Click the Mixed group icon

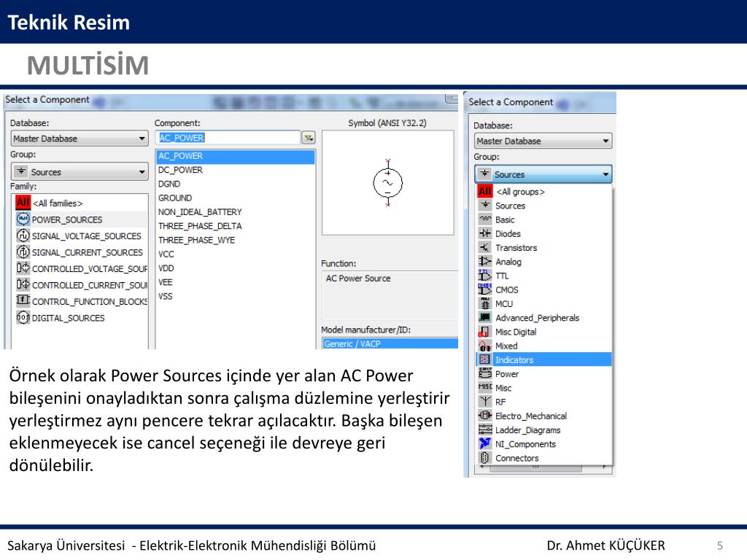[485, 345]
